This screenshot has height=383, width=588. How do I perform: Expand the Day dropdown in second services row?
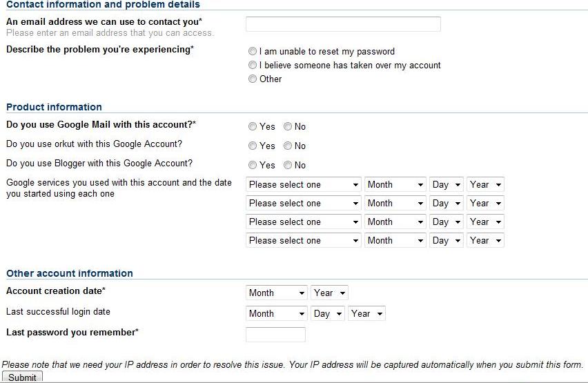pos(447,204)
